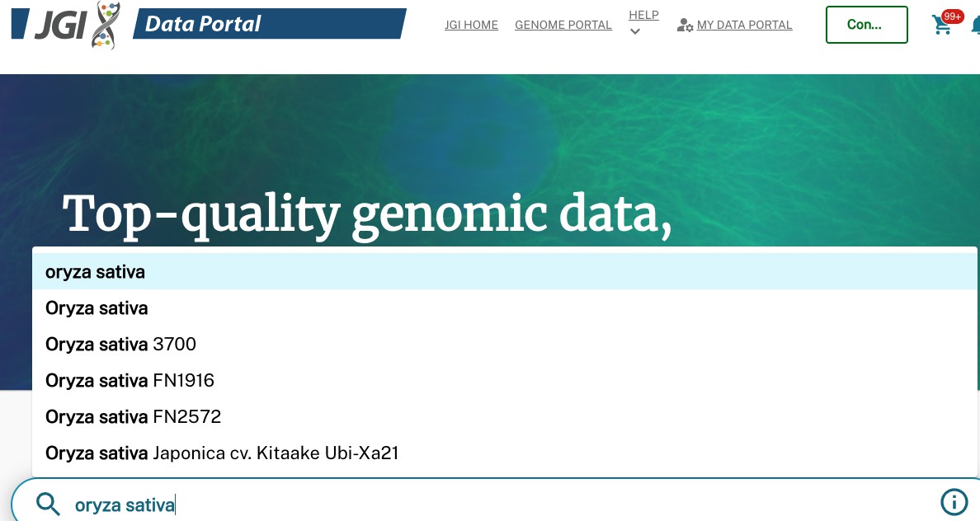Open the shopping cart icon
980x521 pixels.
pyautogui.click(x=941, y=25)
